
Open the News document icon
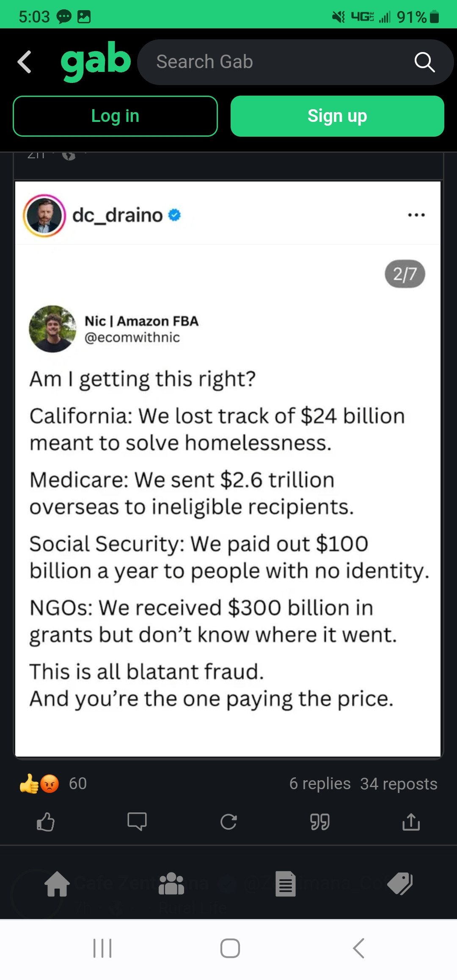click(286, 884)
